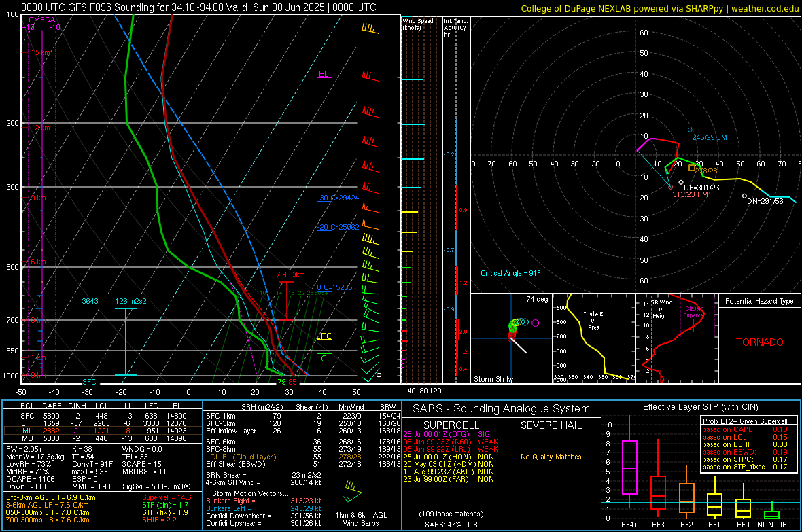Image resolution: width=802 pixels, height=532 pixels.
Task: Click the MBURST = 11 value
Action: click(144, 472)
